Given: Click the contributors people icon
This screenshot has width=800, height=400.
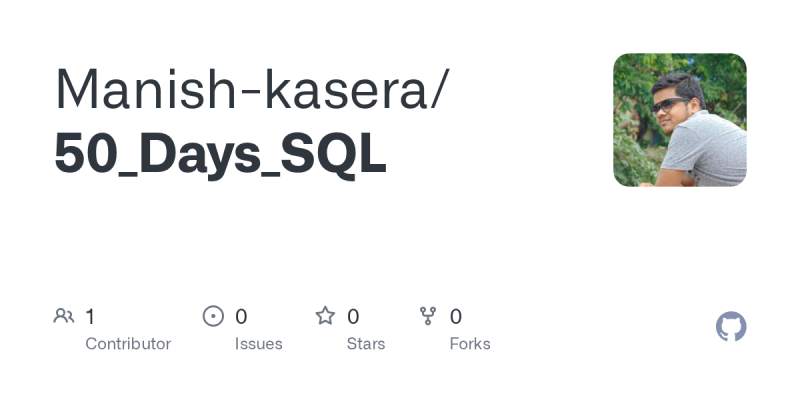Looking at the screenshot, I should (x=64, y=316).
